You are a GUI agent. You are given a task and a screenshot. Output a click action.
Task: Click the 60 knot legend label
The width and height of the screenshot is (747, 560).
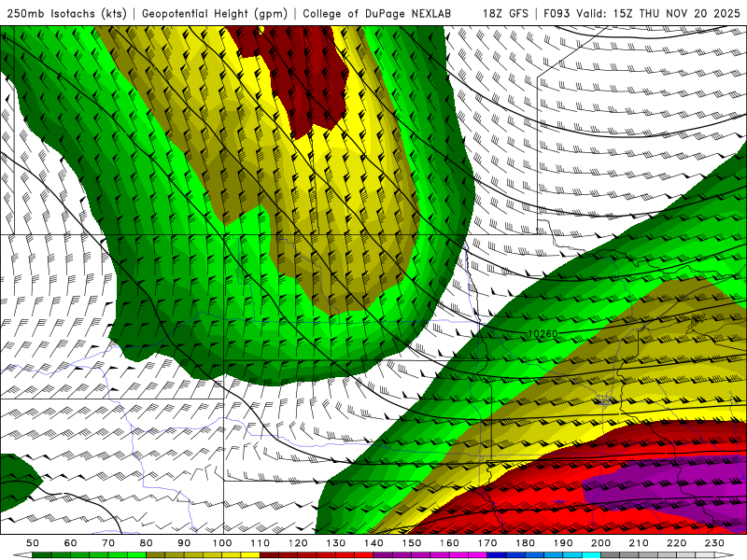point(71,543)
